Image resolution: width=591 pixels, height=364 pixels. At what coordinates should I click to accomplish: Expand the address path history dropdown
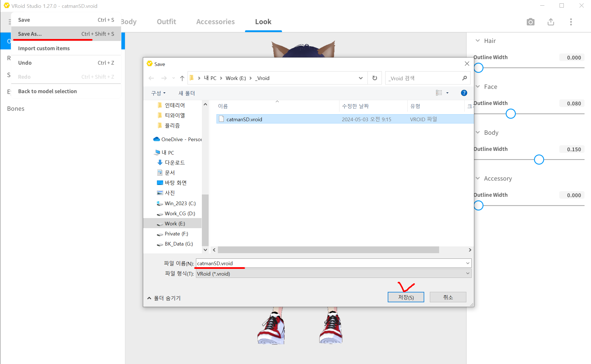[x=360, y=78]
